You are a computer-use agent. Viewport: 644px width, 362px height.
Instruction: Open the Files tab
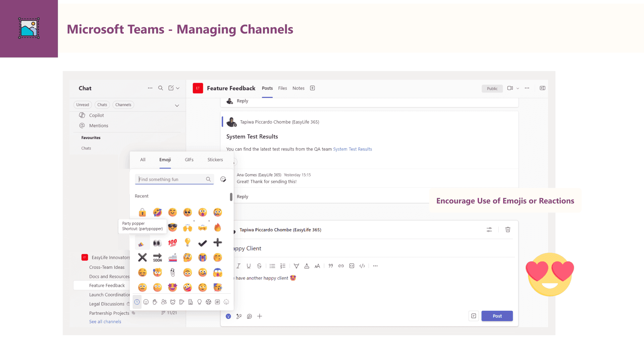point(282,88)
